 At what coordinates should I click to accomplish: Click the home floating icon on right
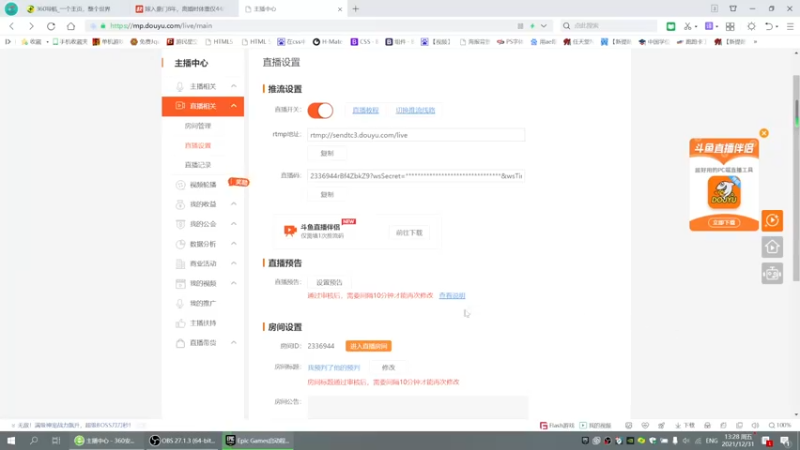coord(772,247)
